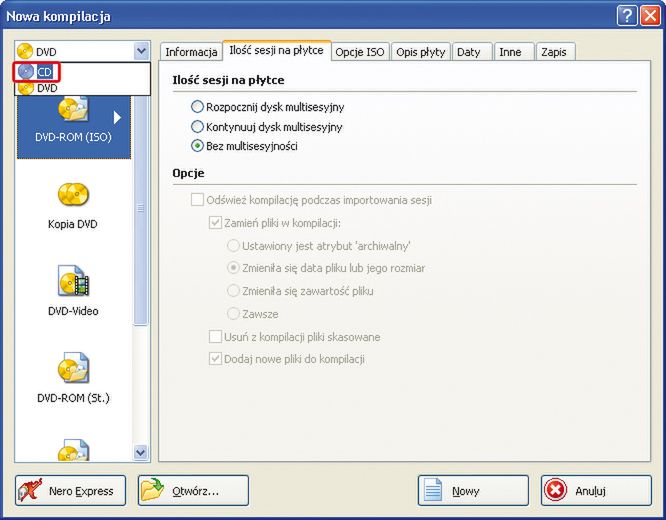Click the Anuluj button
The image size is (666, 520).
[596, 491]
